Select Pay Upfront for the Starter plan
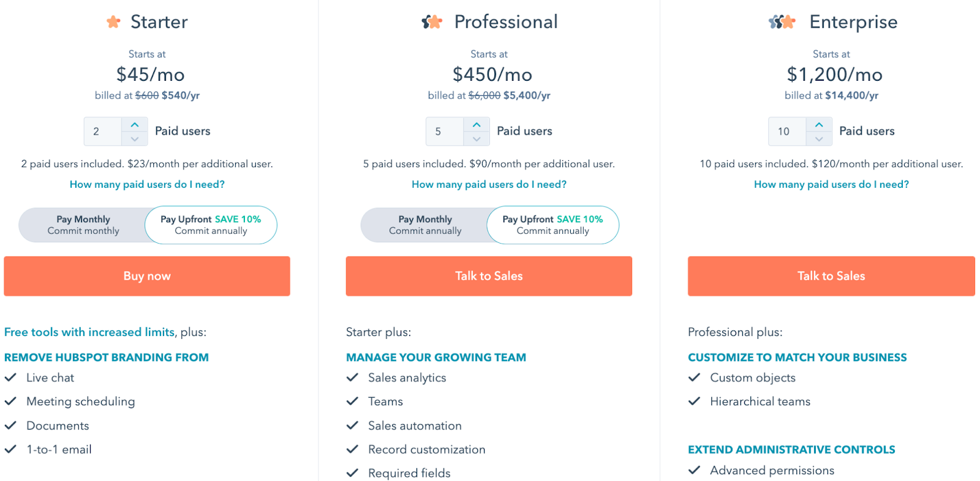The height and width of the screenshot is (481, 980). click(211, 225)
